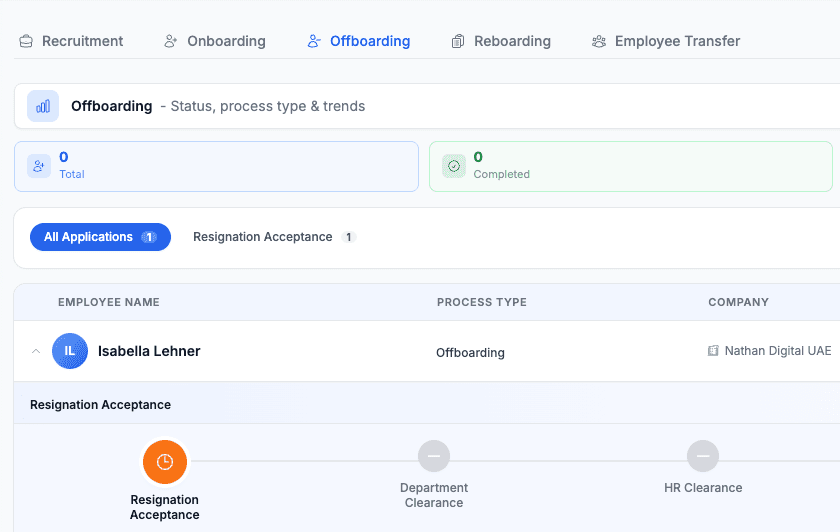Click the All Applications count badge

149,237
